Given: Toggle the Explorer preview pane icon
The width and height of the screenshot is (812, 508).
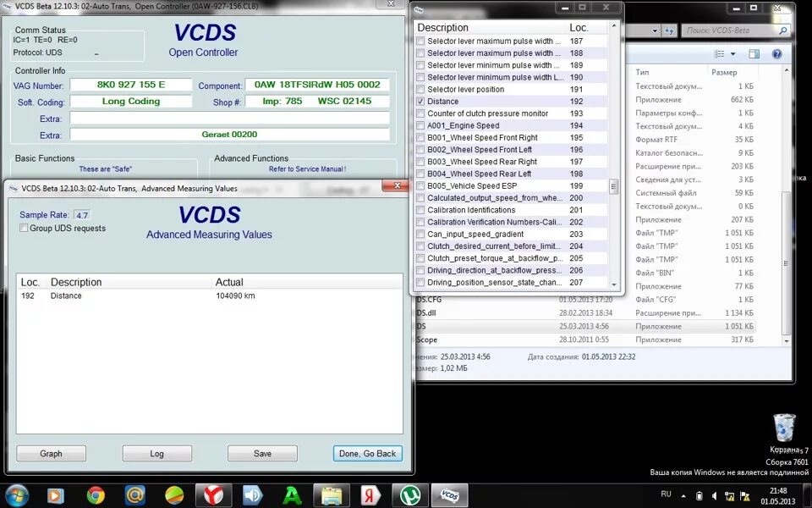Looking at the screenshot, I should pos(754,54).
